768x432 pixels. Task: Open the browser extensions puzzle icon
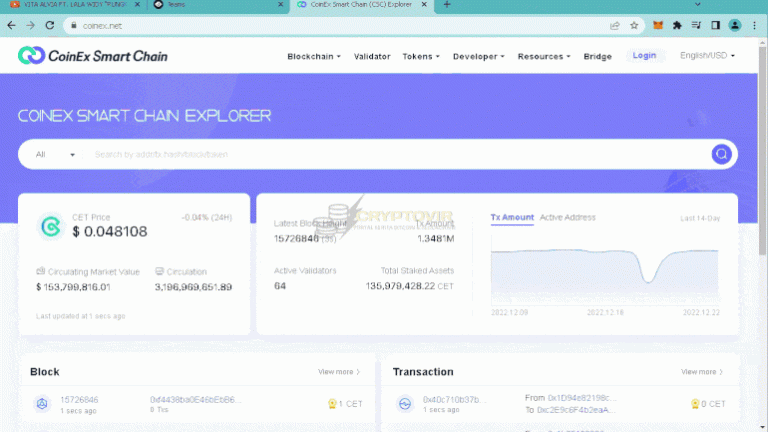[x=677, y=25]
